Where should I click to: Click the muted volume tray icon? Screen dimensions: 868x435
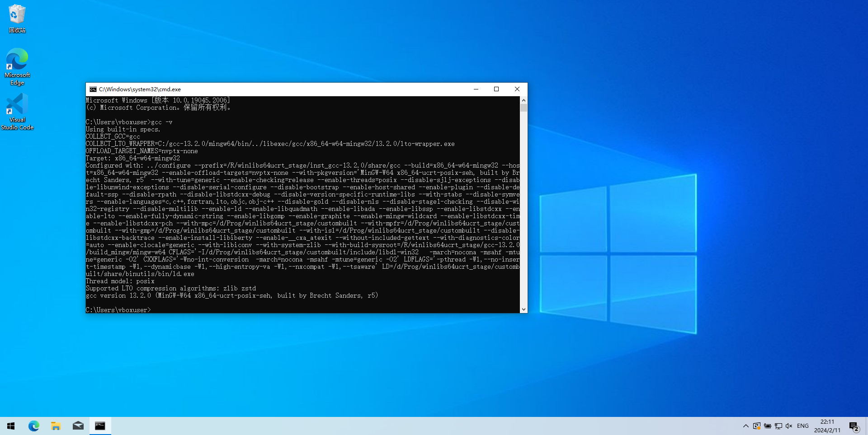789,426
